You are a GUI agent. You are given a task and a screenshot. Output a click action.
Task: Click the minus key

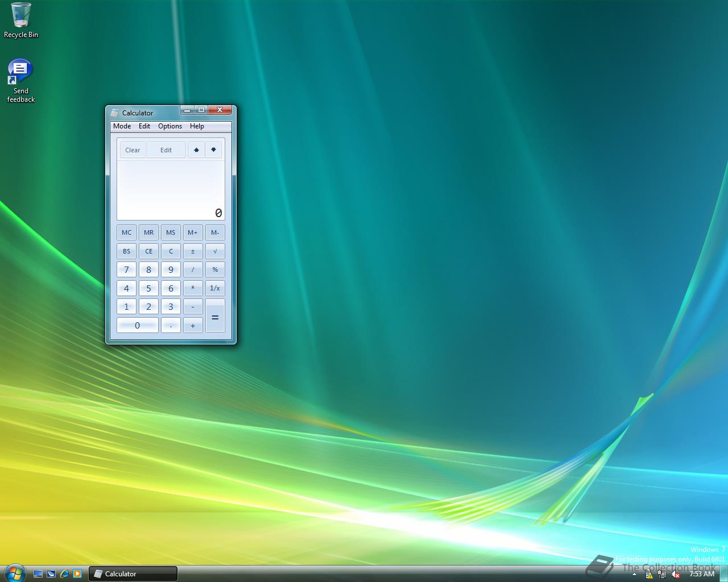click(193, 307)
